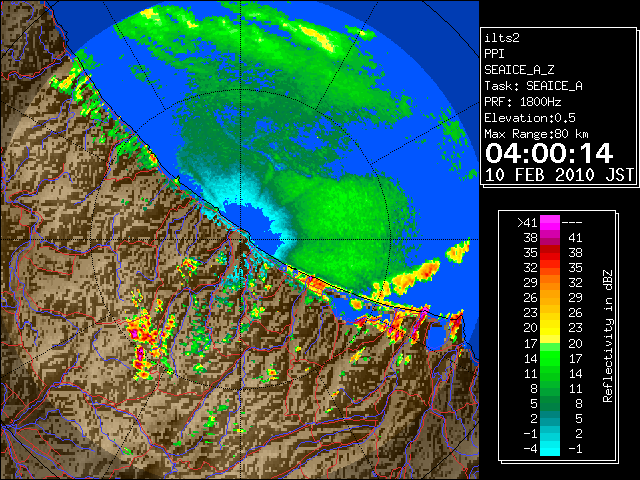Click the 'ilts2' radar name text
Image resolution: width=640 pixels, height=480 pixels.
pyautogui.click(x=502, y=38)
